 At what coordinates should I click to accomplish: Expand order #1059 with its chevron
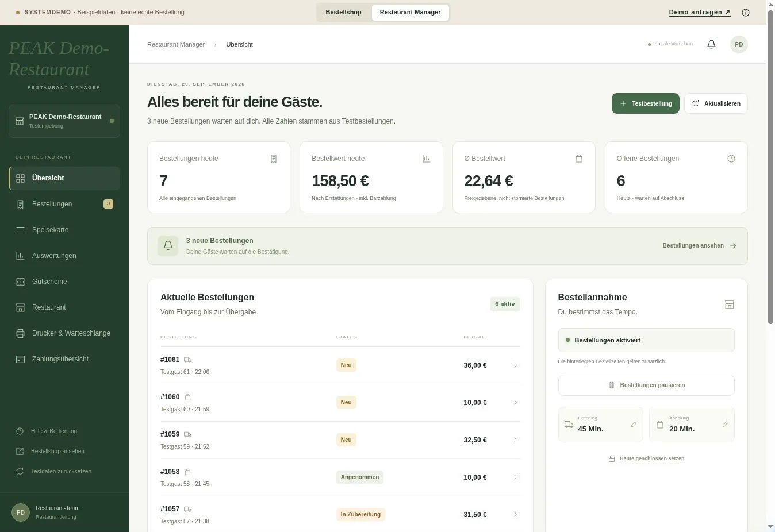tap(515, 440)
